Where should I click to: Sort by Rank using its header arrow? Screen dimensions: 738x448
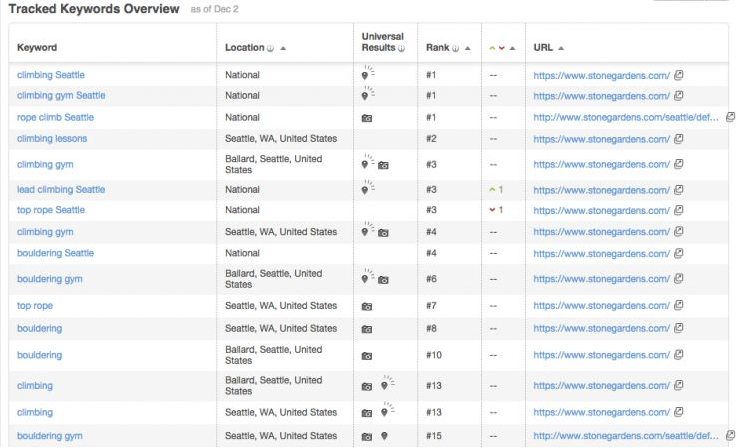[x=467, y=48]
